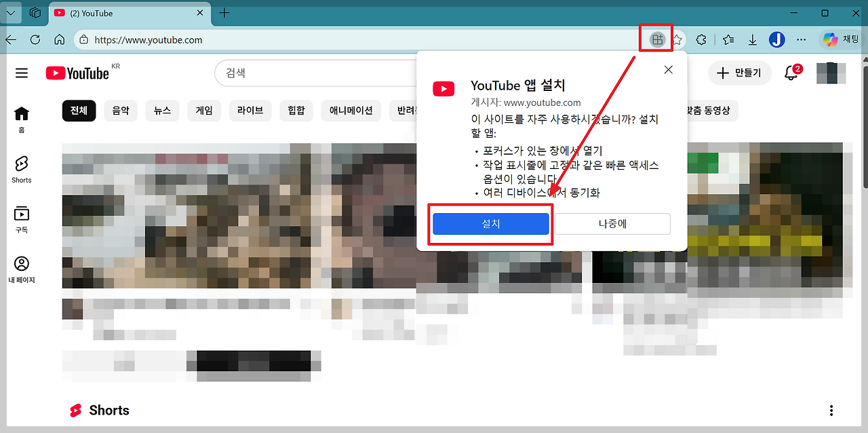Open the browser extensions puzzle icon

(702, 40)
